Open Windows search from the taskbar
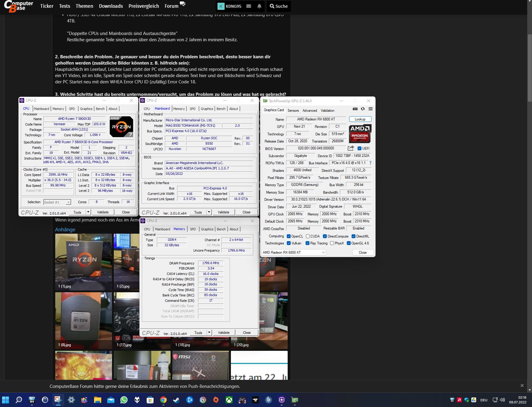532x407 pixels. (19, 400)
